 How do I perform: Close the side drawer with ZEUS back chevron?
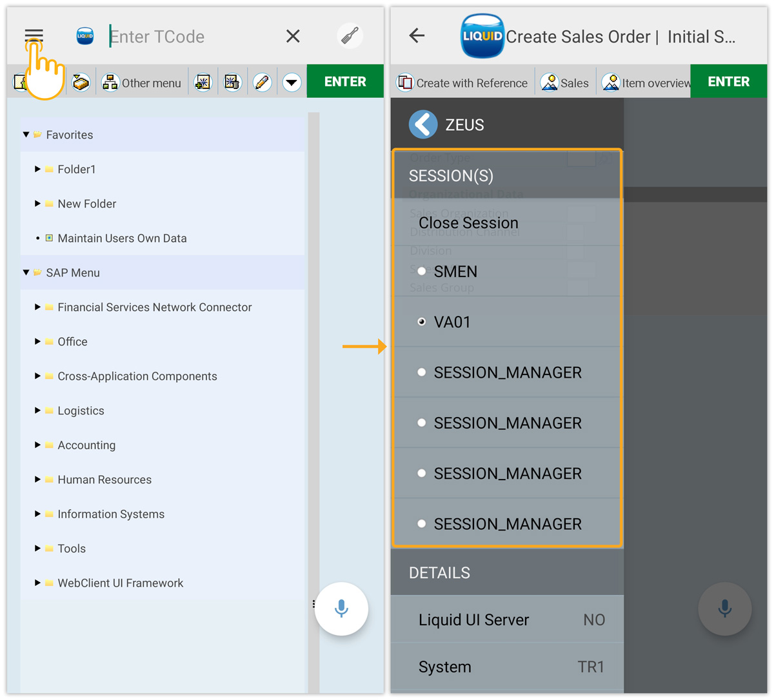click(x=423, y=124)
